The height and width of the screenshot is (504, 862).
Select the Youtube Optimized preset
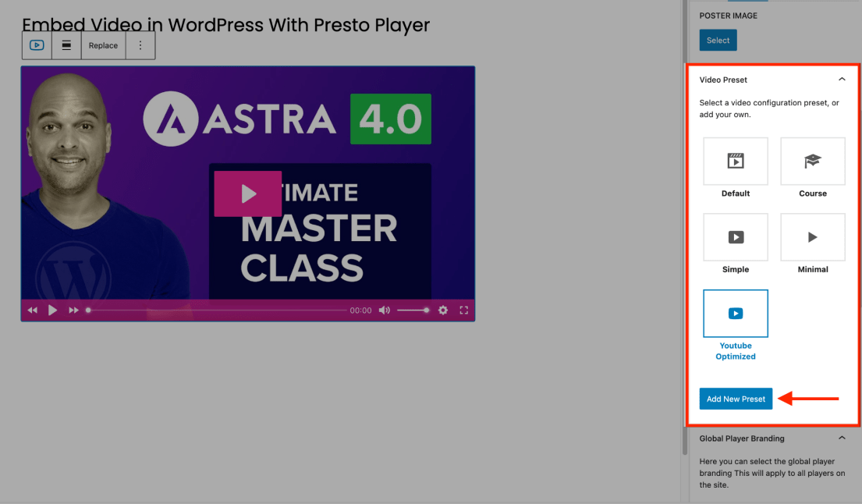tap(734, 313)
